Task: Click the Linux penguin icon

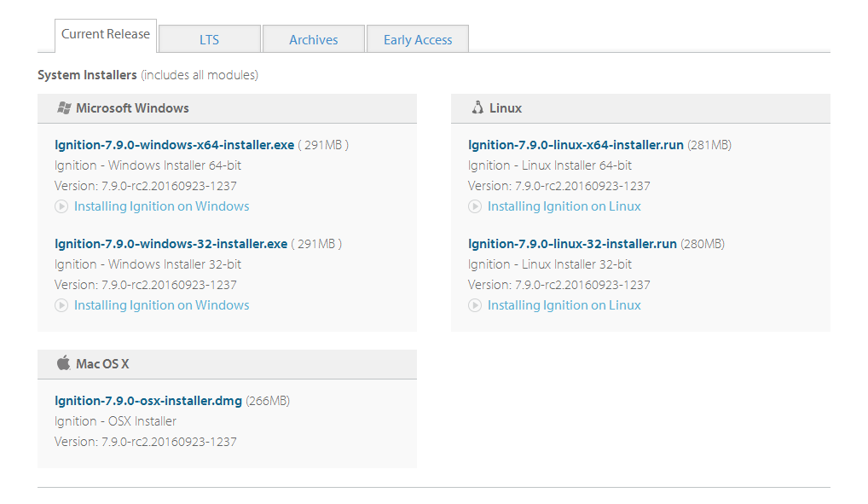Action: [477, 108]
